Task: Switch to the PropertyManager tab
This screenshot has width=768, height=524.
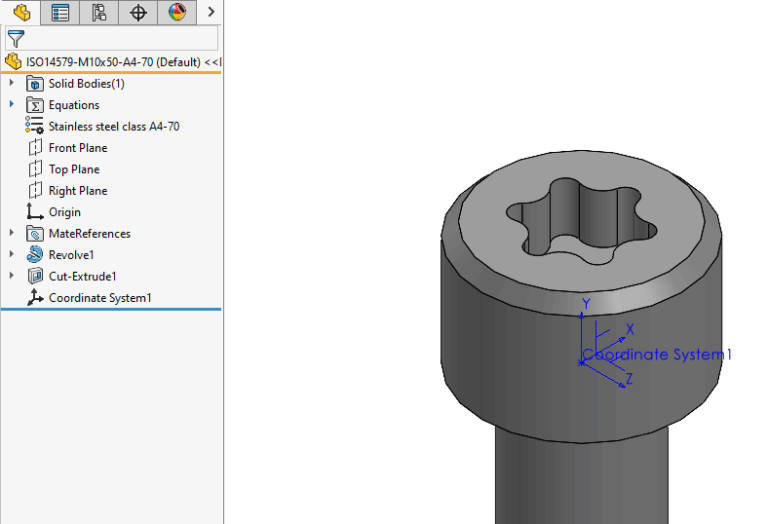Action: [x=60, y=13]
